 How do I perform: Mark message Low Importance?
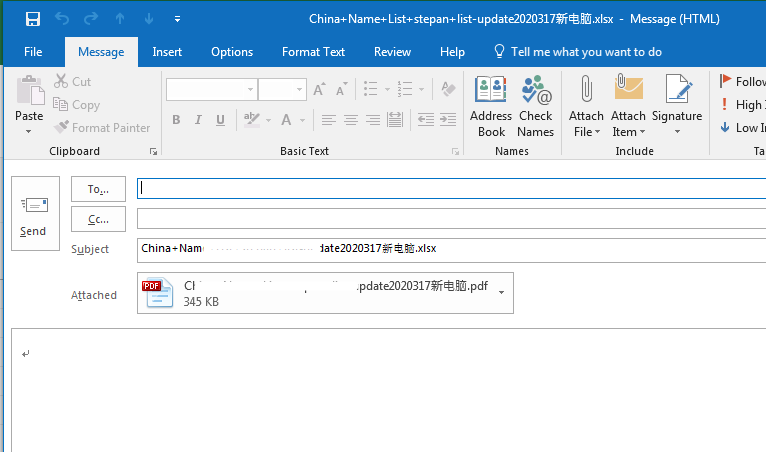pyautogui.click(x=742, y=128)
